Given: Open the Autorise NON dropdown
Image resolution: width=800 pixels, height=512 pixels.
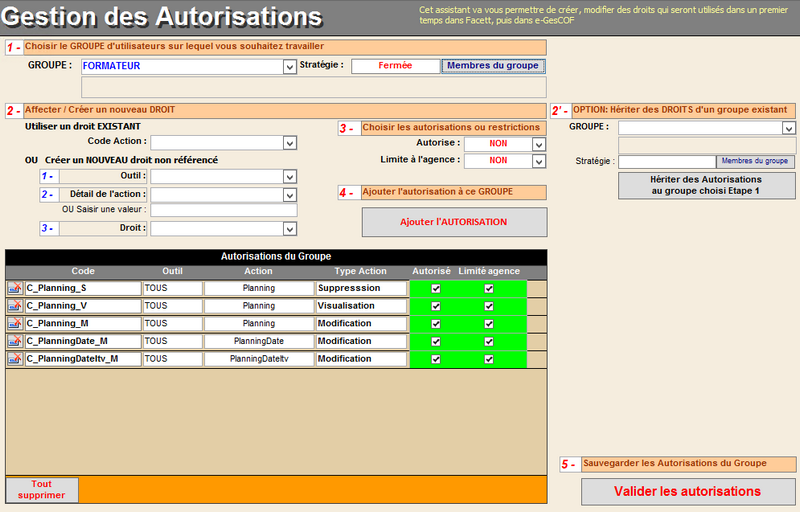Looking at the screenshot, I should click(x=539, y=144).
